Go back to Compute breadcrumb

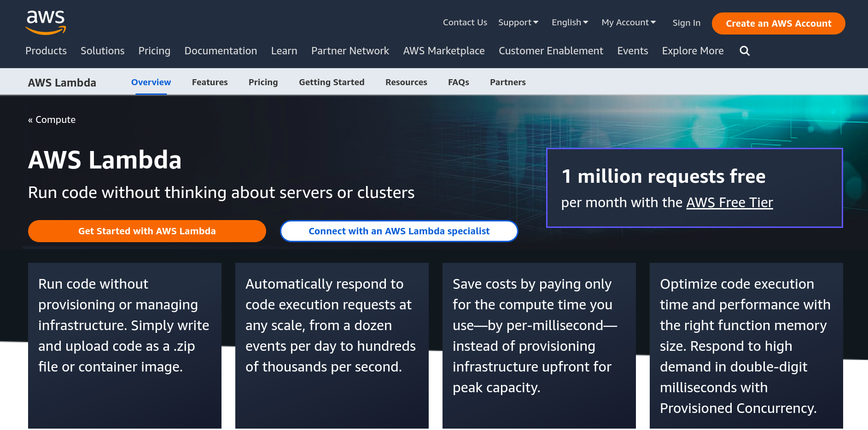click(x=52, y=120)
